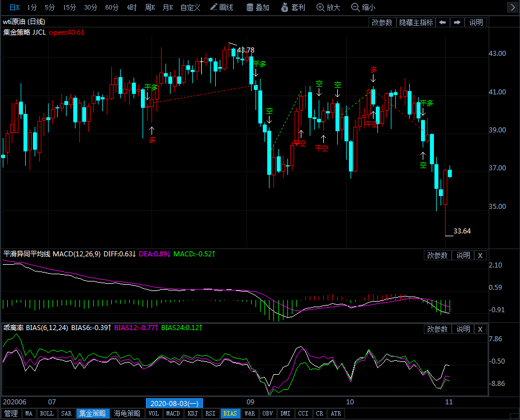Click the left arrow in main chart header
Image resolution: width=520 pixels, height=420 pixels.
point(442,22)
